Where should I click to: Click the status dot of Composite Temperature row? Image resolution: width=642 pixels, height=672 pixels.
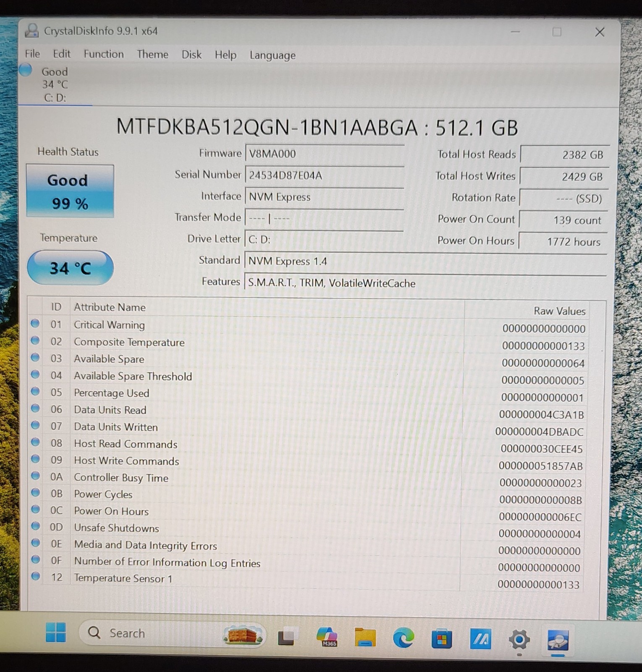pyautogui.click(x=35, y=340)
